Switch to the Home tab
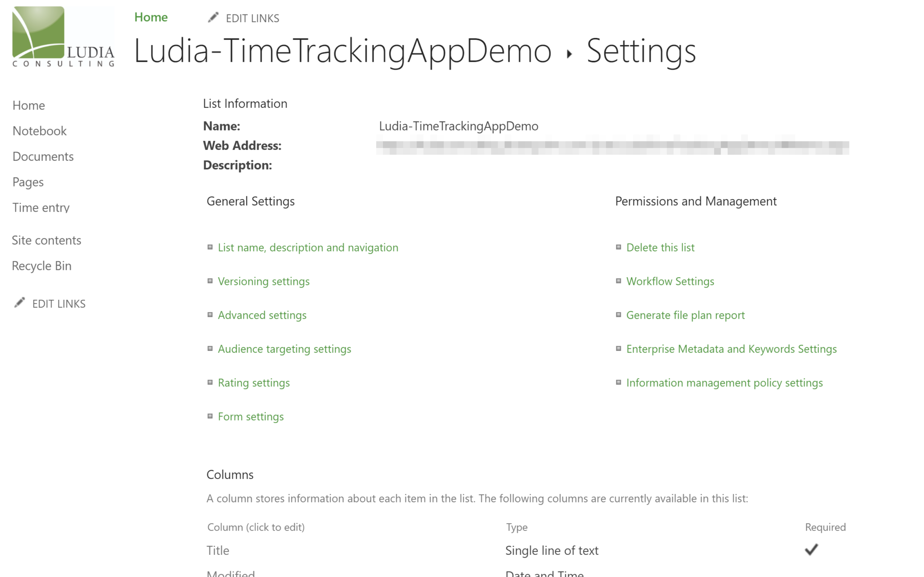 pos(151,17)
